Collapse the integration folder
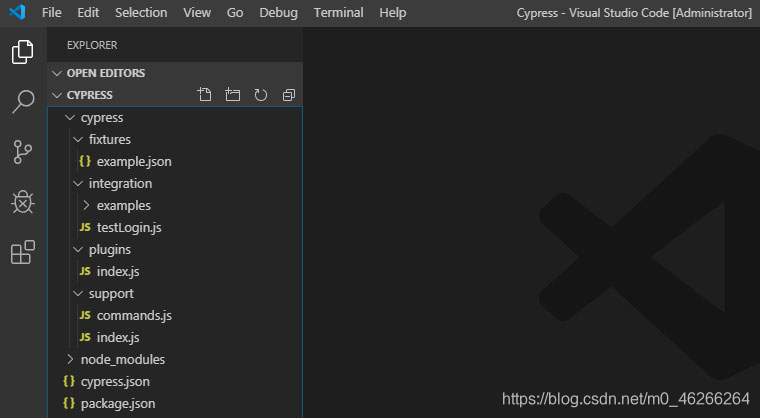 (78, 183)
